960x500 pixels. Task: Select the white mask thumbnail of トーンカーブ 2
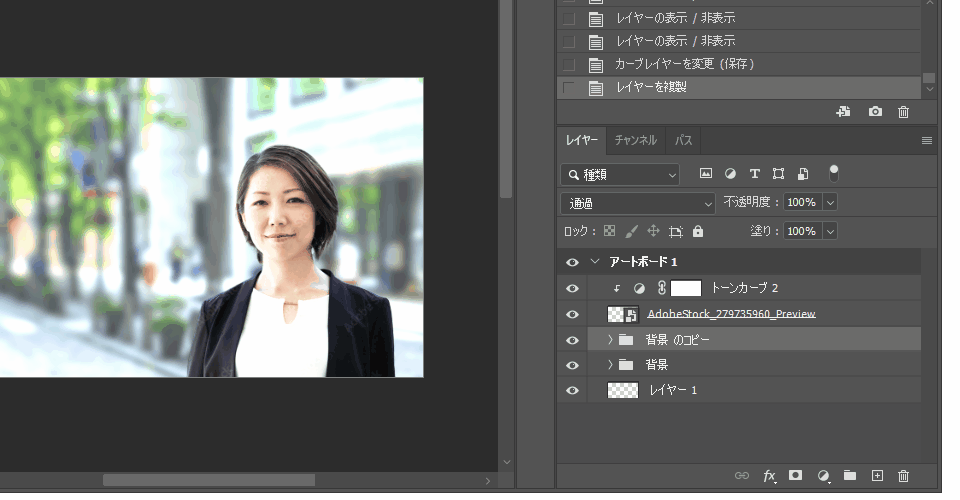click(686, 288)
